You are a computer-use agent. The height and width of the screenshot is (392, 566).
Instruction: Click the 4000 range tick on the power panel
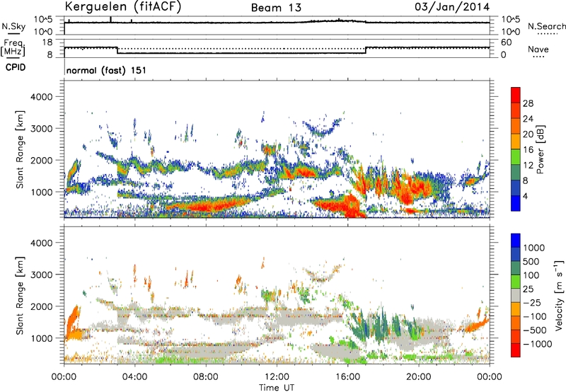41,97
